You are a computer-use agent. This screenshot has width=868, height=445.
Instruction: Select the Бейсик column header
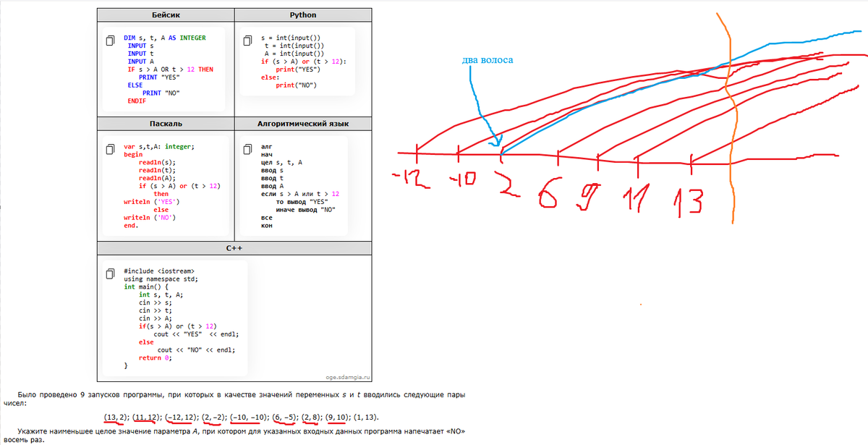(166, 14)
